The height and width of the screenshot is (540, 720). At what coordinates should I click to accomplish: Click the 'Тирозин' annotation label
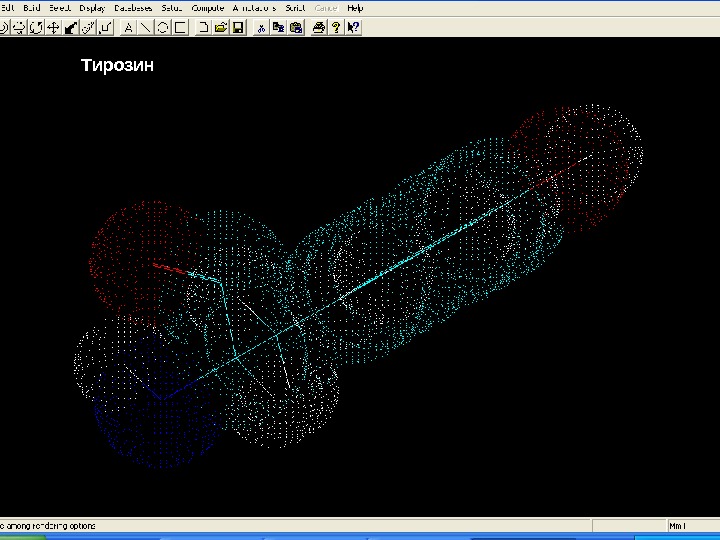[x=117, y=65]
